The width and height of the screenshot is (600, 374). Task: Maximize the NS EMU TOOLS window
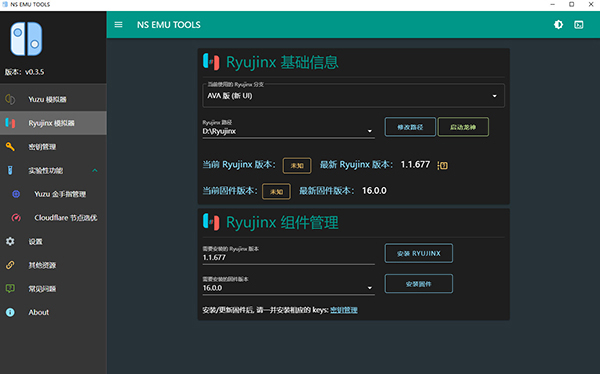point(571,5)
